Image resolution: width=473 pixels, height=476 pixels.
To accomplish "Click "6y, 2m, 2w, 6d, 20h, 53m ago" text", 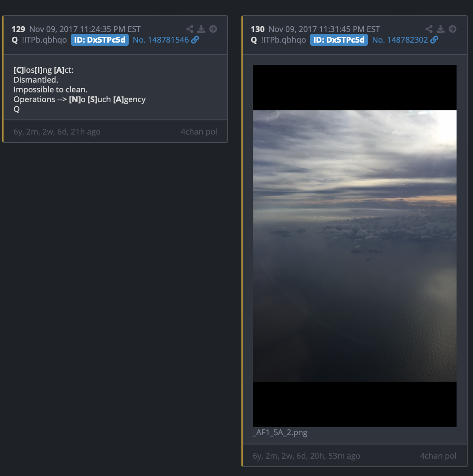I will click(307, 456).
